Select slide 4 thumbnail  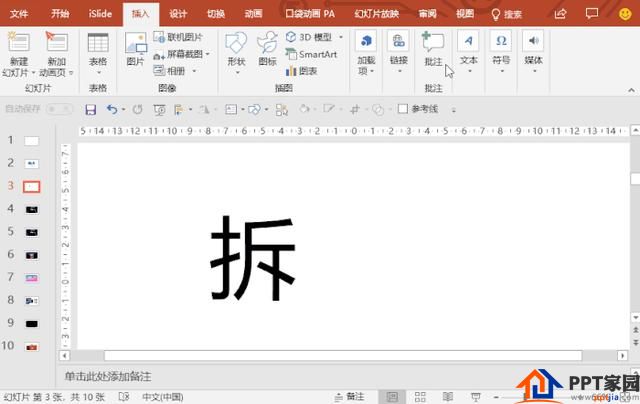tap(31, 210)
